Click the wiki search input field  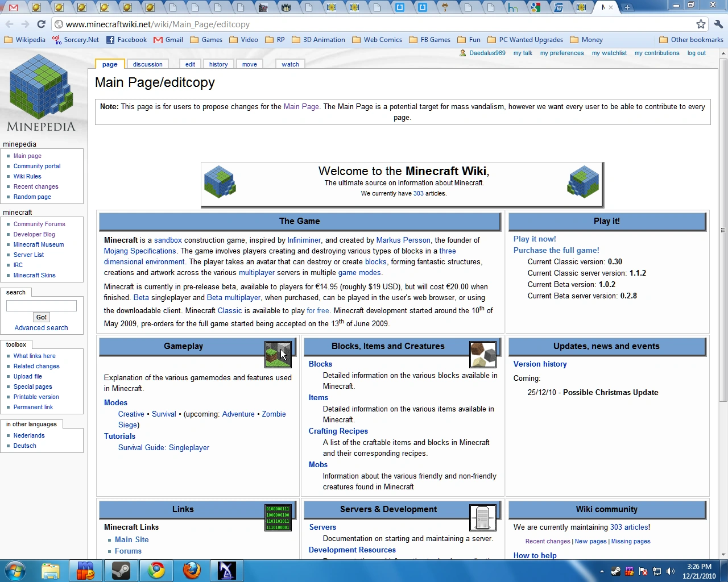[42, 306]
